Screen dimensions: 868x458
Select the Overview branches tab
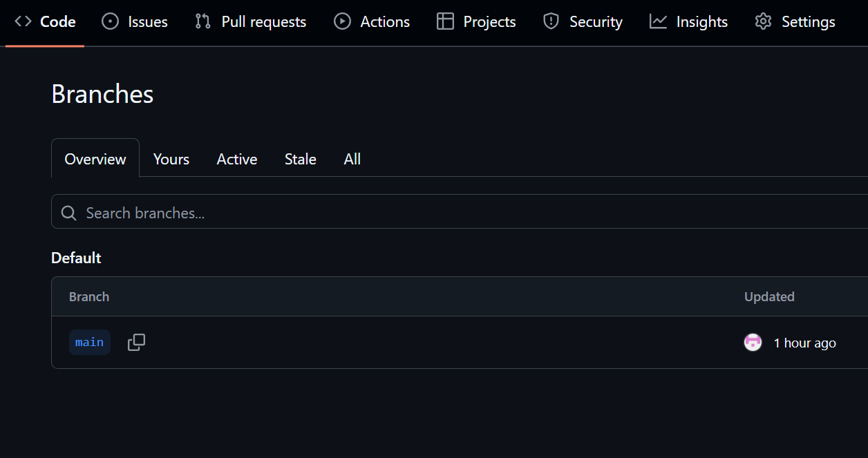pos(95,159)
